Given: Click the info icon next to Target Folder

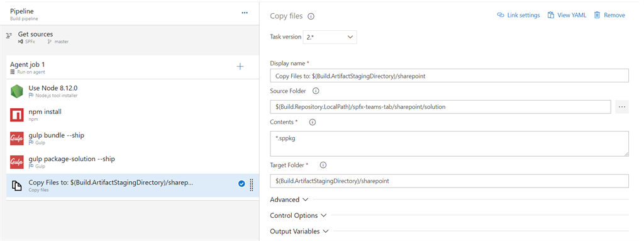Looking at the screenshot, I should click(323, 165).
